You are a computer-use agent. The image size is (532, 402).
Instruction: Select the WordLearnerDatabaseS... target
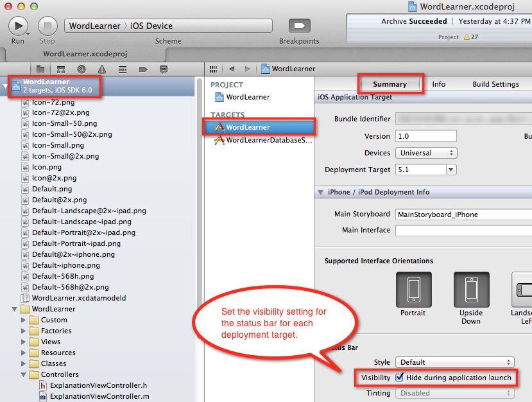coord(263,140)
